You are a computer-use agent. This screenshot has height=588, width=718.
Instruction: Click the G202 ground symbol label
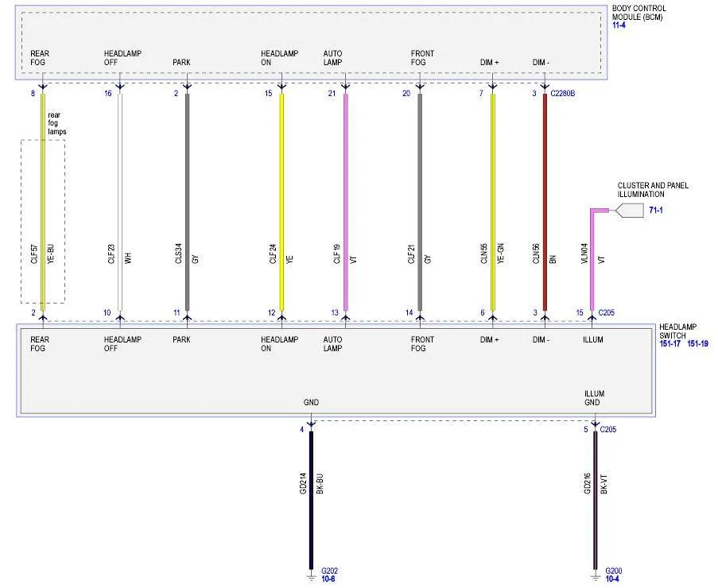tap(329, 571)
